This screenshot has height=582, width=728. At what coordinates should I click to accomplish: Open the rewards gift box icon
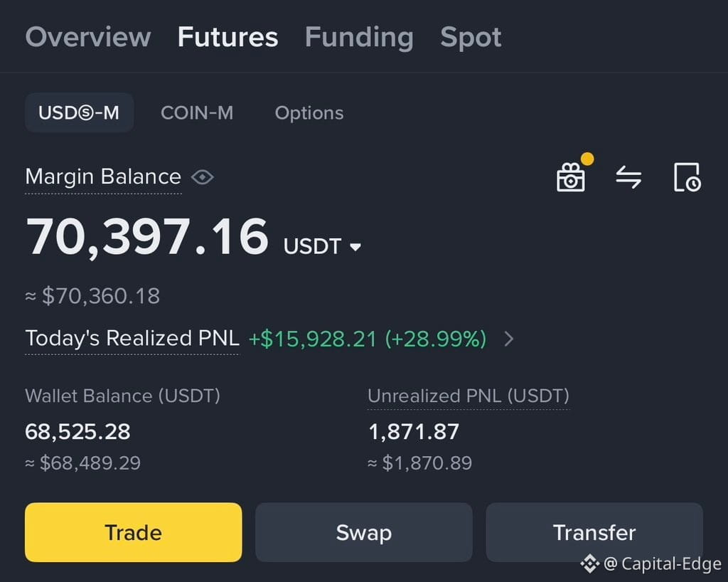pyautogui.click(x=571, y=176)
